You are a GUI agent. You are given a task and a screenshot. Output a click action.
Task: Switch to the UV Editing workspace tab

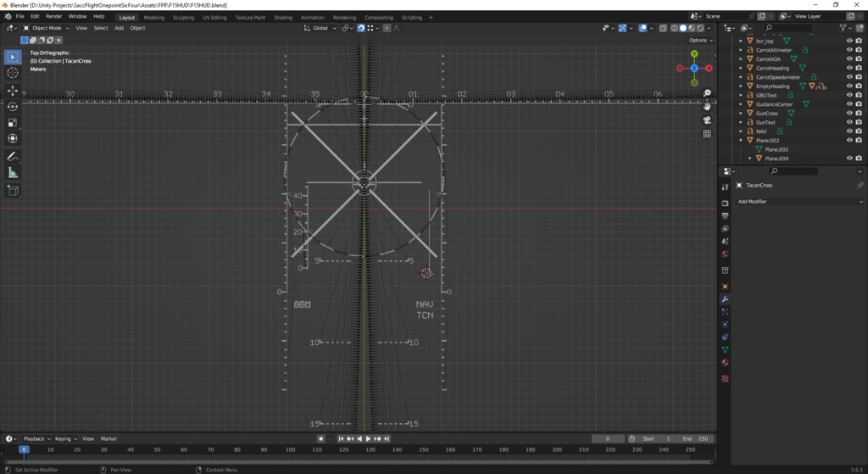point(214,18)
